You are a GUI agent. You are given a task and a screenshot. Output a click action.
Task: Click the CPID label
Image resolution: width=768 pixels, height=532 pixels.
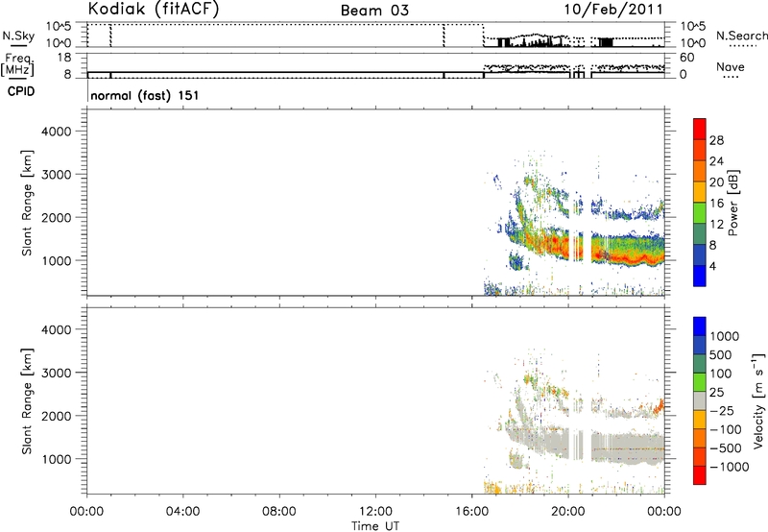(21, 91)
